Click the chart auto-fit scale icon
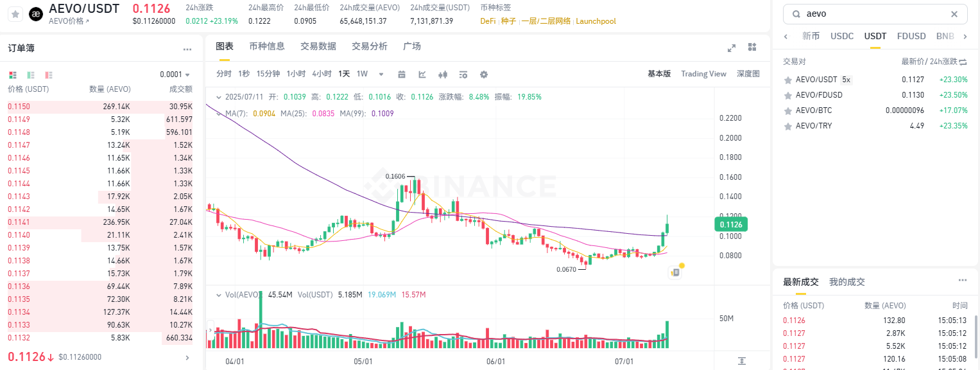The image size is (980, 370). coord(742,361)
